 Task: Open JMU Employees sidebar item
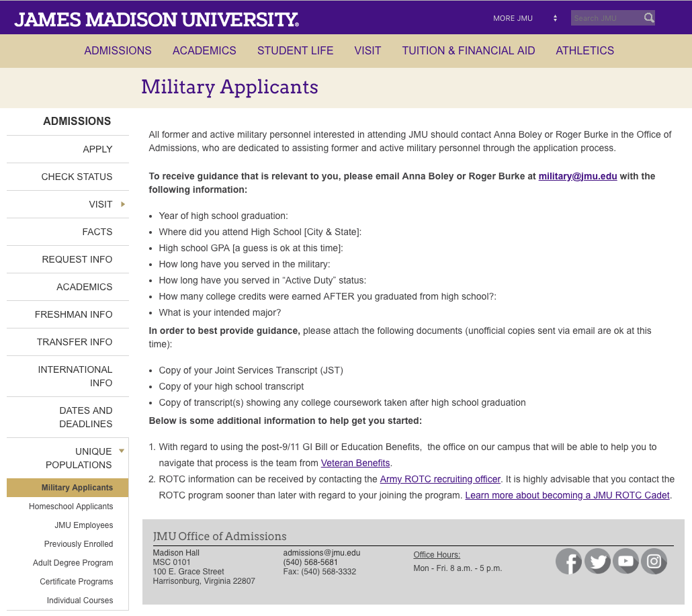pos(84,525)
